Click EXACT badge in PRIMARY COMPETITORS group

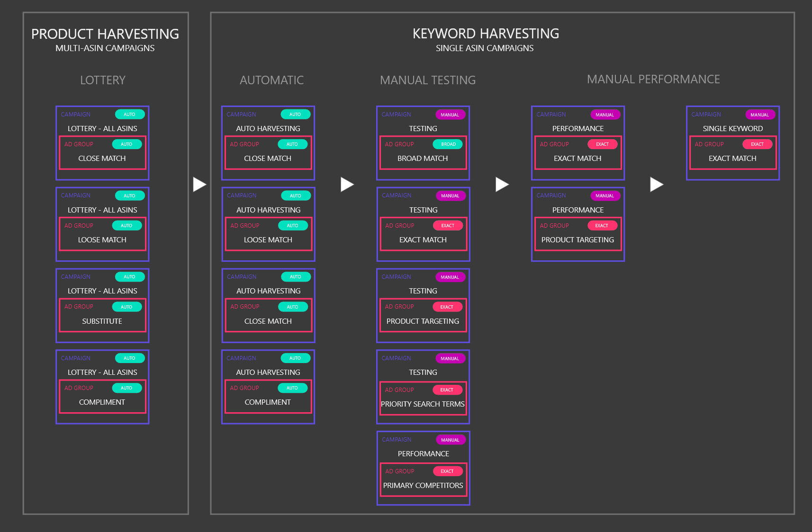coord(448,471)
